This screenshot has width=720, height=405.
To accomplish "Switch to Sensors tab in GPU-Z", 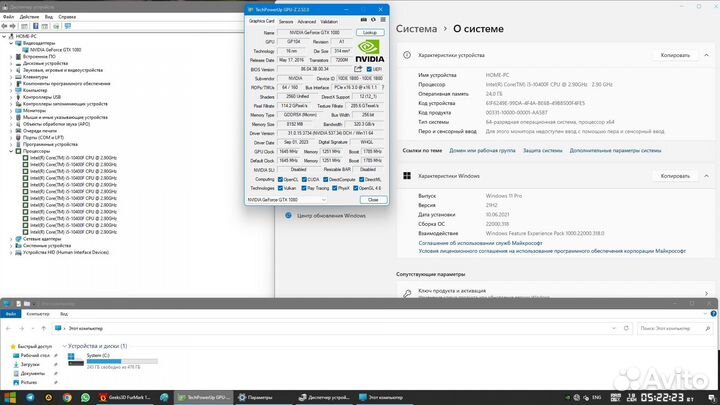I will [x=286, y=22].
